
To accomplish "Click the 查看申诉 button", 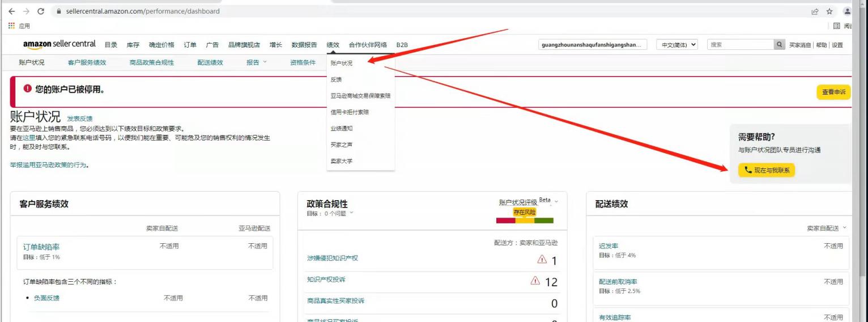I will pos(833,92).
